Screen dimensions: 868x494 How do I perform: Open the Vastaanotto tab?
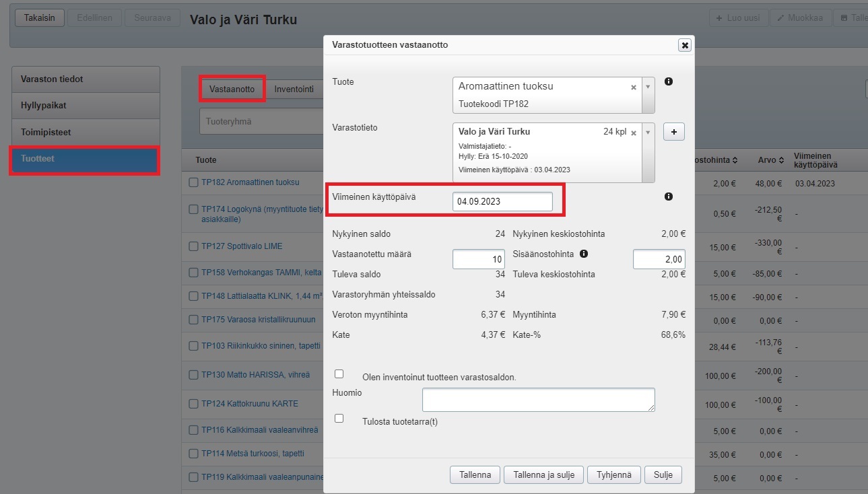tap(232, 89)
